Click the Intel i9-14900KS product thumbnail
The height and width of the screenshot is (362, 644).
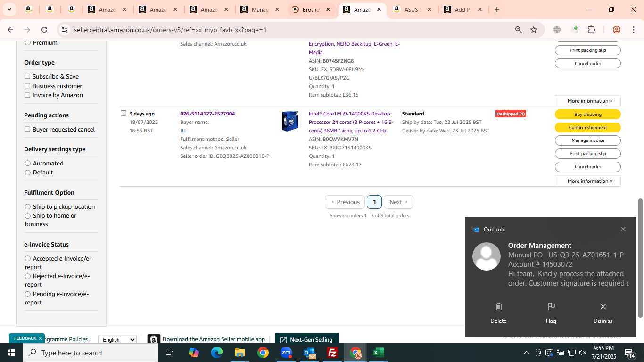pyautogui.click(x=290, y=121)
